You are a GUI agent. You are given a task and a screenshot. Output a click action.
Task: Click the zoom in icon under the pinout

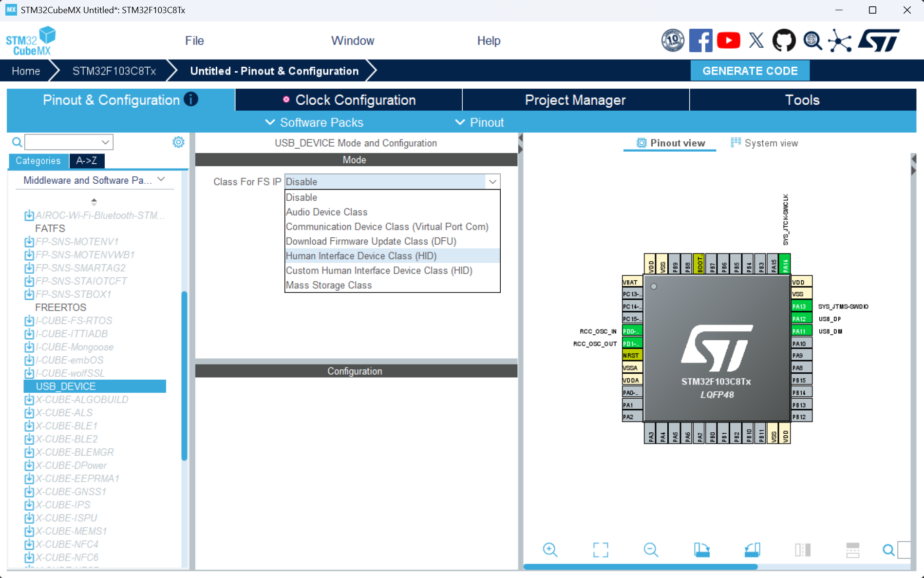coord(550,550)
